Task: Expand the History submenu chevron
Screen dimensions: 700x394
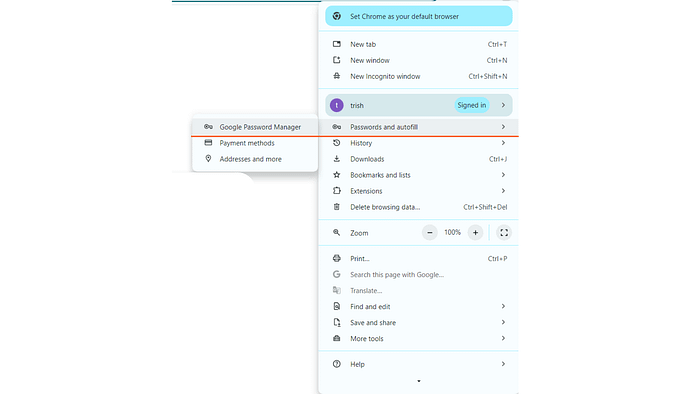Action: 503,143
